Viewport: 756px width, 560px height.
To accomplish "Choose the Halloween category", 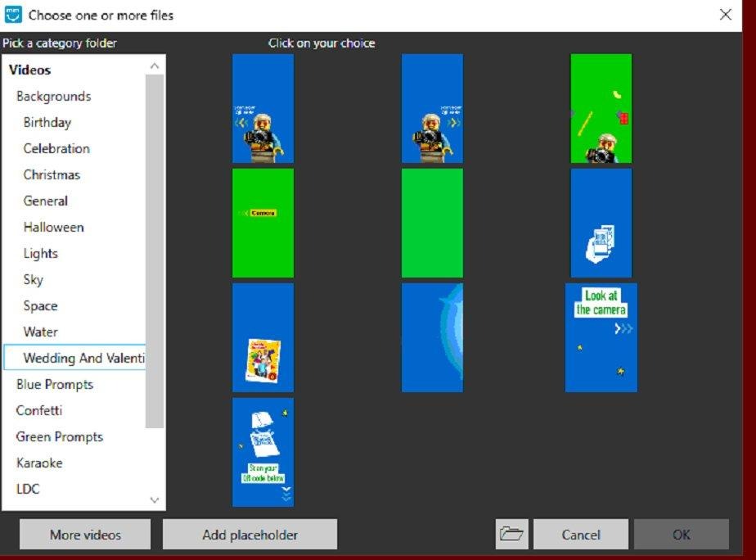I will pos(53,227).
